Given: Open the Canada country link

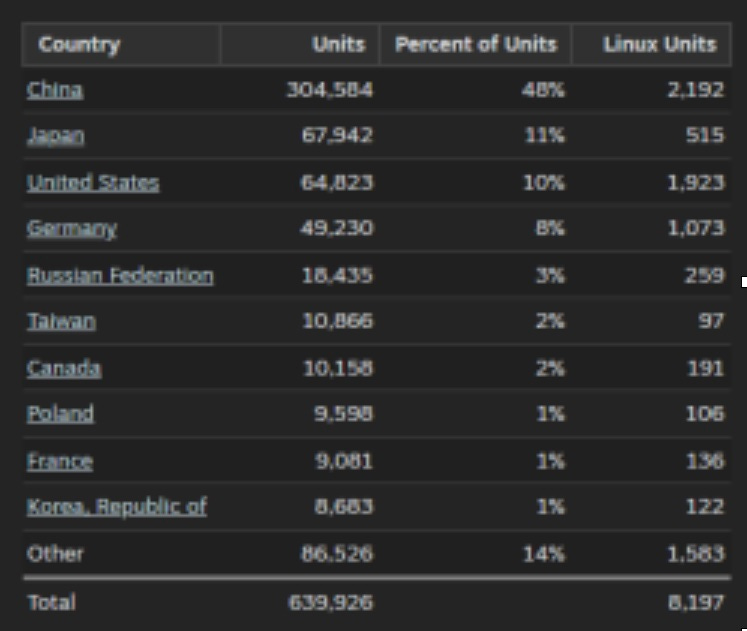Looking at the screenshot, I should 64,368.
